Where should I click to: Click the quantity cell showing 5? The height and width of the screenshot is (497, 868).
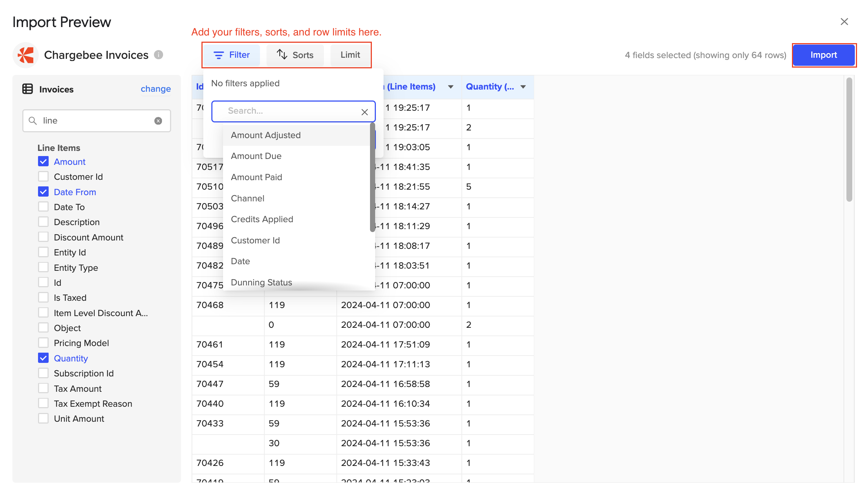coord(497,187)
